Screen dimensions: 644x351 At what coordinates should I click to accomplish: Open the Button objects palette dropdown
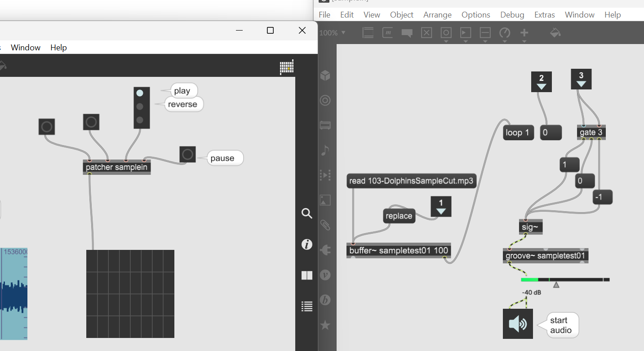pos(446,35)
